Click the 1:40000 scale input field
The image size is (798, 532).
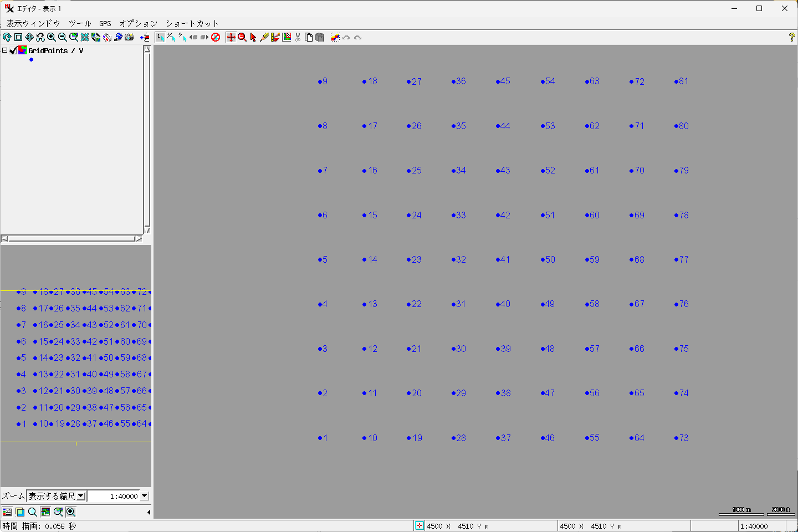pos(114,496)
